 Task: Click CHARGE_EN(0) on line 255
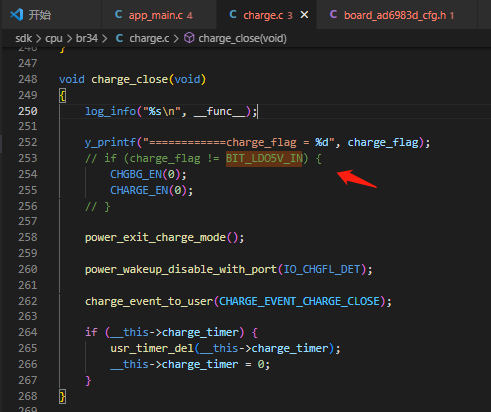[152, 190]
